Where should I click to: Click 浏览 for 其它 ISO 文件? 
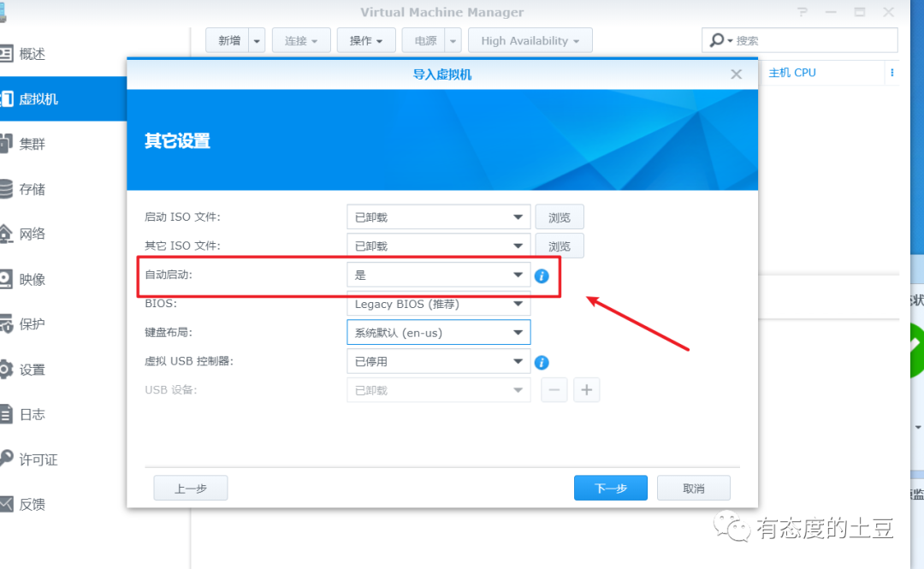click(x=560, y=246)
